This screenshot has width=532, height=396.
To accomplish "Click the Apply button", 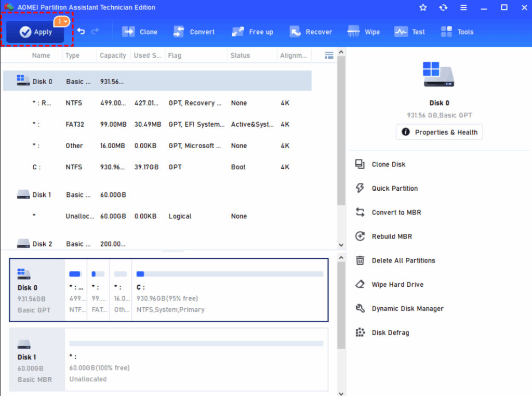I will (x=35, y=32).
